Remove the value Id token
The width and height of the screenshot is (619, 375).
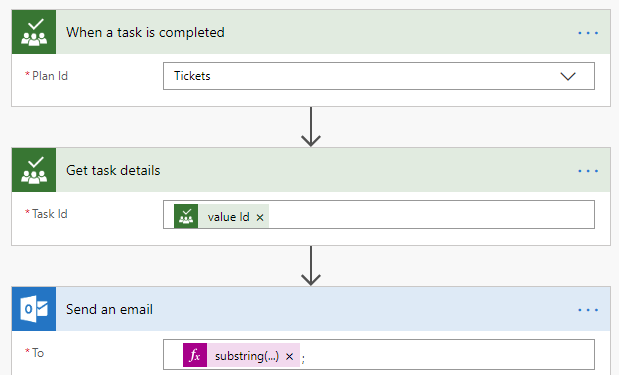[260, 217]
